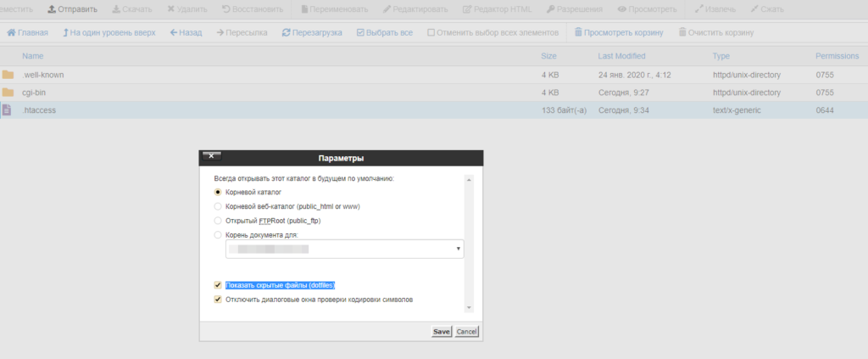This screenshot has width=868, height=359.
Task: Select the .htaccess file icon
Action: 7,109
